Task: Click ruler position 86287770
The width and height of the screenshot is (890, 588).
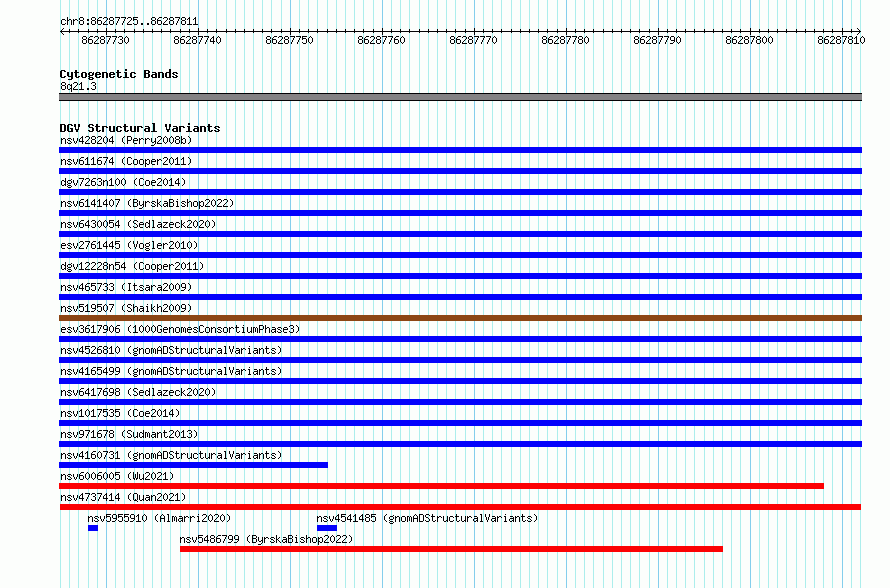Action: tap(473, 40)
